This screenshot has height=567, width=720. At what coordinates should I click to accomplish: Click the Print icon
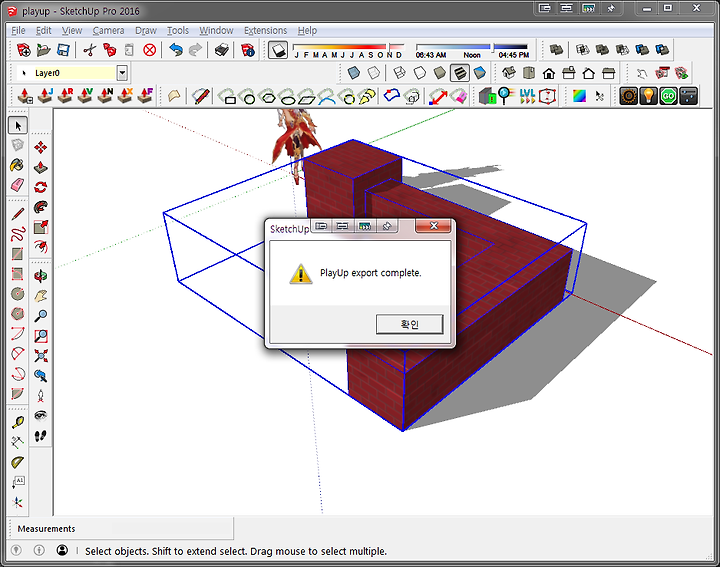point(222,50)
